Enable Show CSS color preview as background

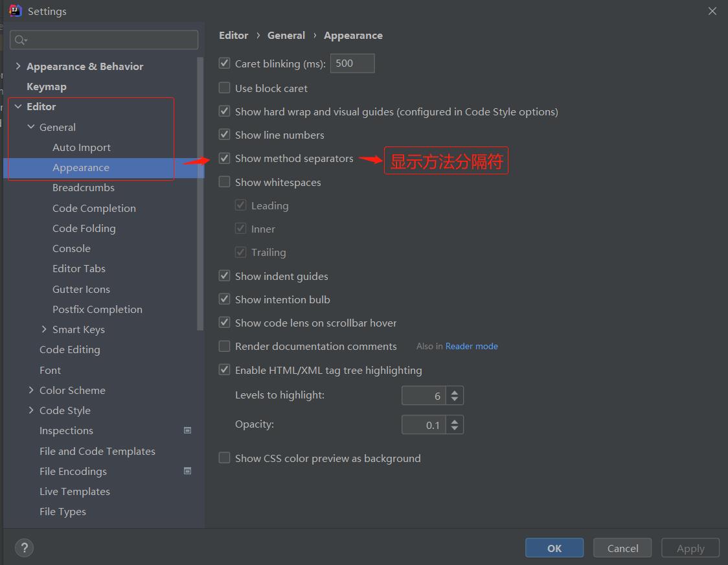tap(224, 457)
